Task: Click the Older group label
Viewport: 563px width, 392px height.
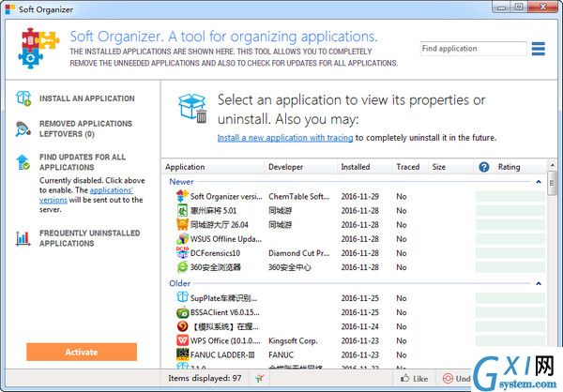Action: pyautogui.click(x=180, y=283)
